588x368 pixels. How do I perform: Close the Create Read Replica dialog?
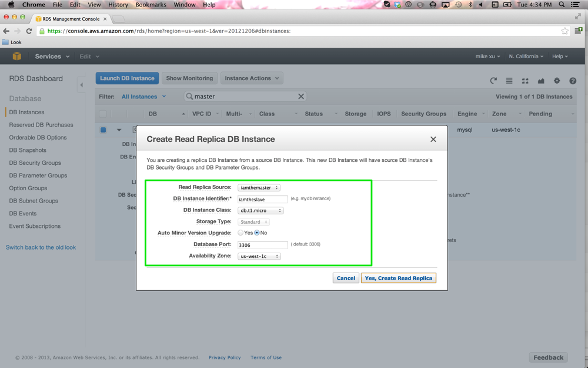433,140
